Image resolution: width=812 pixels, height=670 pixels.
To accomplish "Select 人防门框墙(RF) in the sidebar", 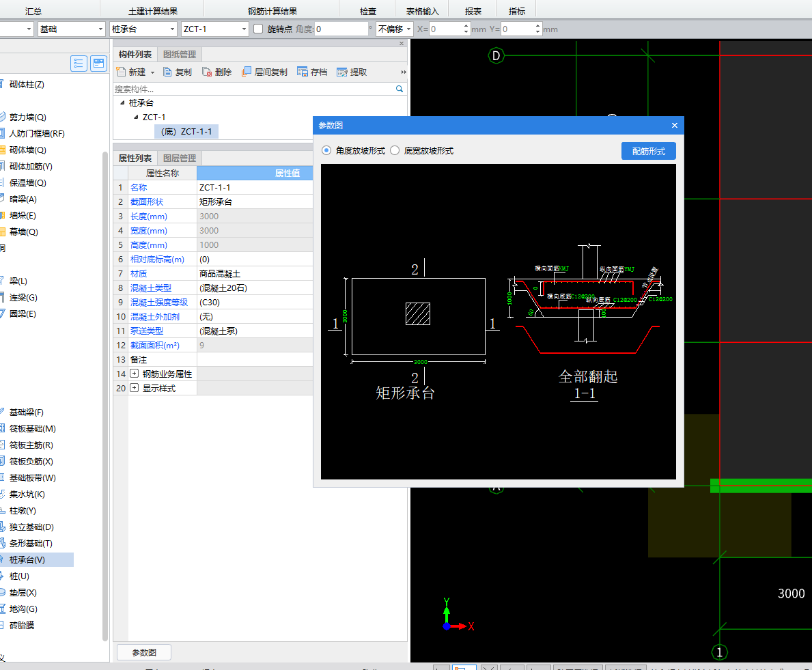I will 37,134.
